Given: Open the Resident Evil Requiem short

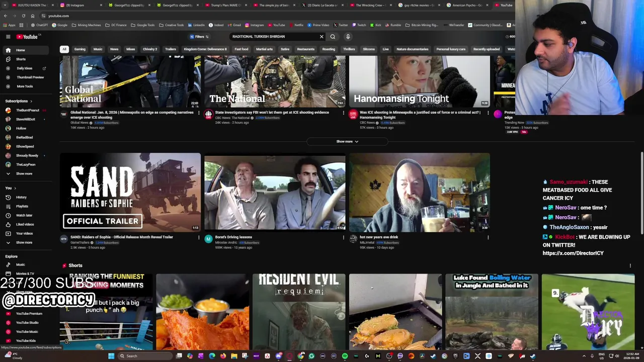Looking at the screenshot, I should [x=299, y=312].
